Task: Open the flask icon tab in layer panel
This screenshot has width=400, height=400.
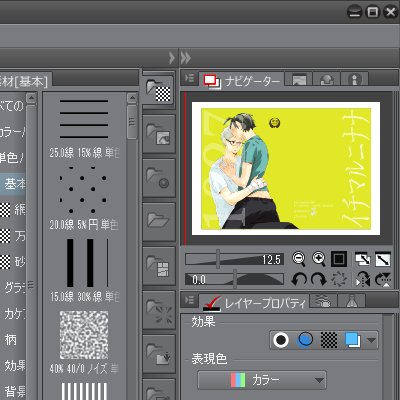Action: pos(352,301)
